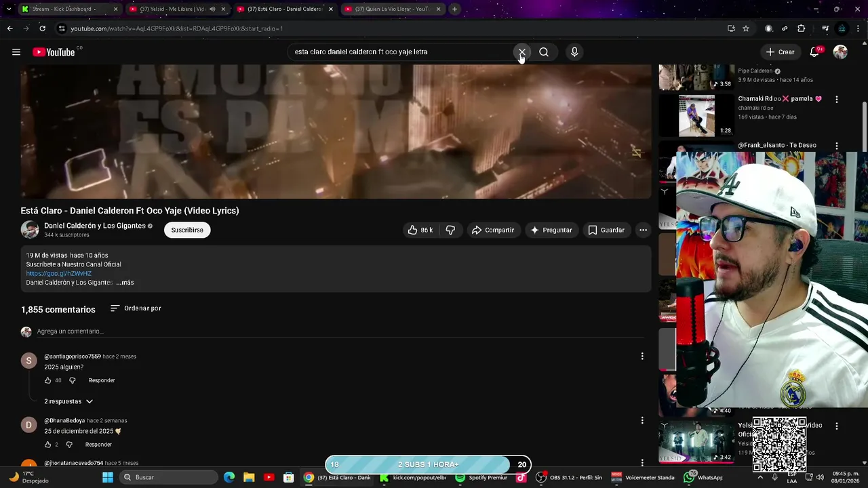Open Spotify Premium in the taskbar
The image size is (868, 488).
coord(481,477)
